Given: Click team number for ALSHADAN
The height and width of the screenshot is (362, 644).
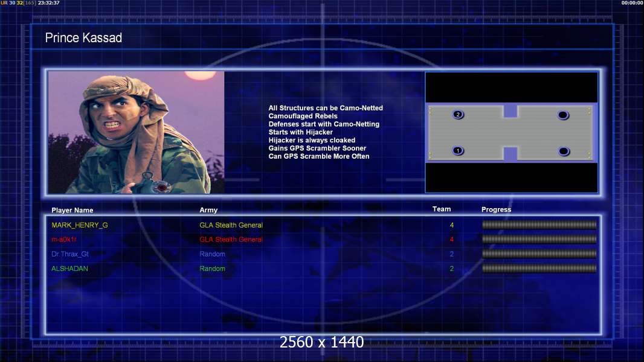Looking at the screenshot, I should pyautogui.click(x=452, y=268).
